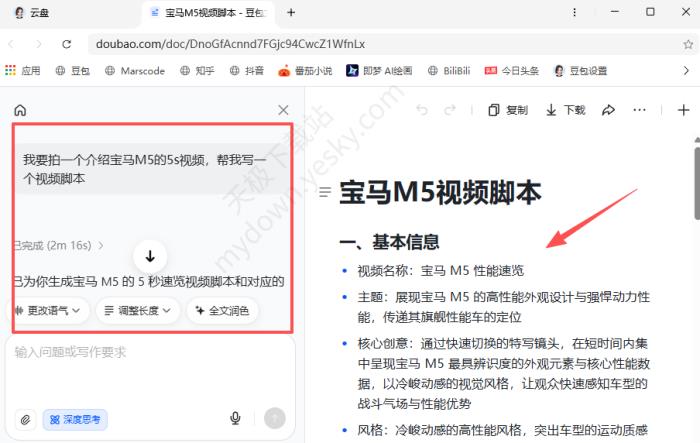Click the 全文润色 button

tap(222, 311)
